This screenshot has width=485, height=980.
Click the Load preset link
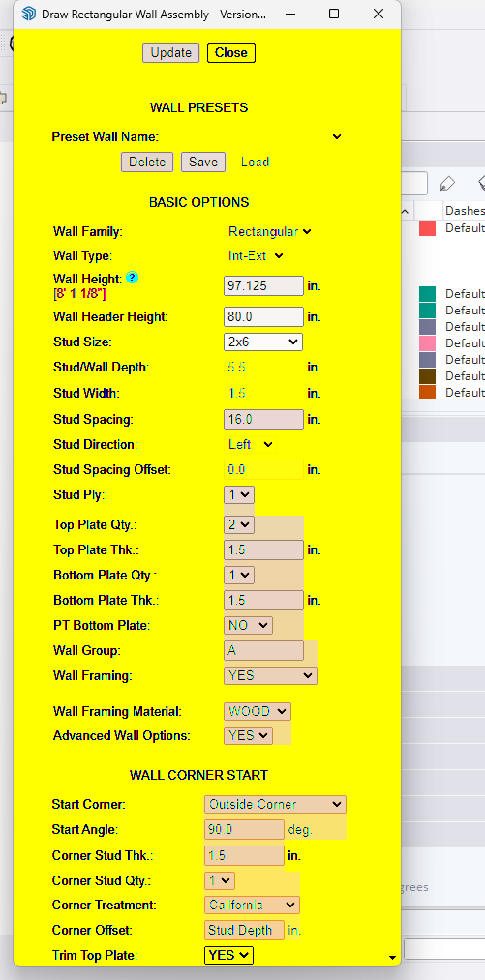pos(256,162)
